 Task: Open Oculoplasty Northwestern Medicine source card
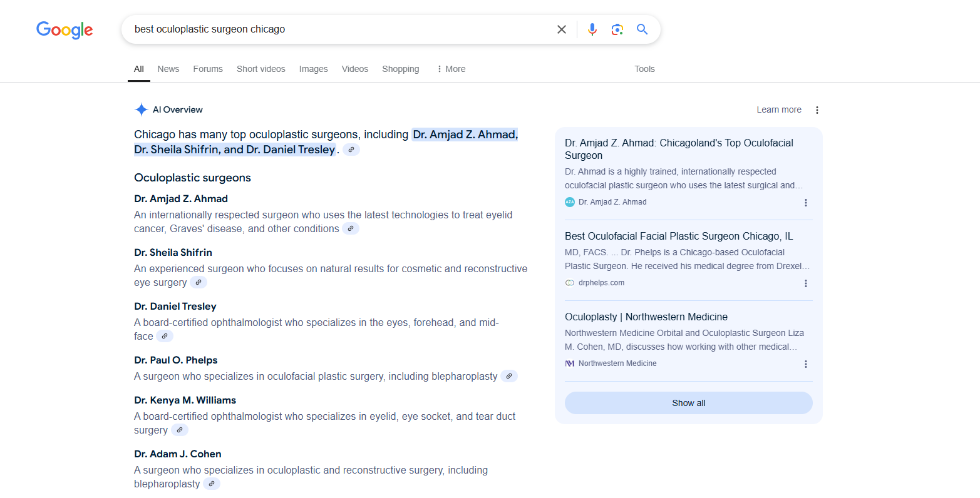pos(646,317)
